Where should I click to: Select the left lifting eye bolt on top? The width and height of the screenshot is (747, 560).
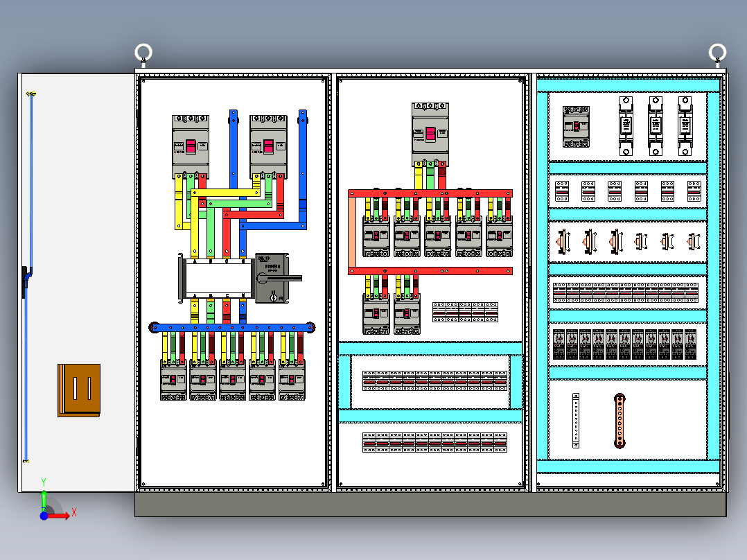click(x=143, y=53)
